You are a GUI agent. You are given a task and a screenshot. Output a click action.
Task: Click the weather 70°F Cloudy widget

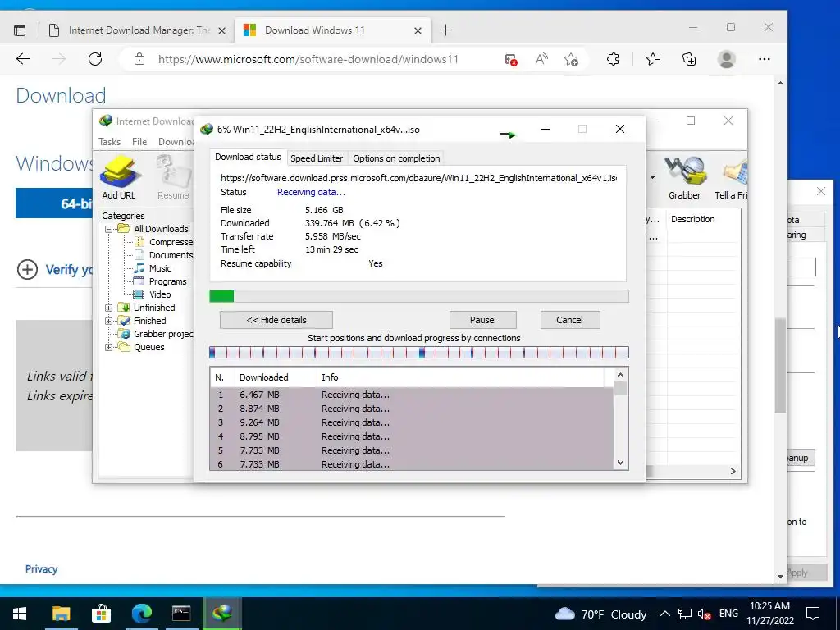tap(600, 614)
